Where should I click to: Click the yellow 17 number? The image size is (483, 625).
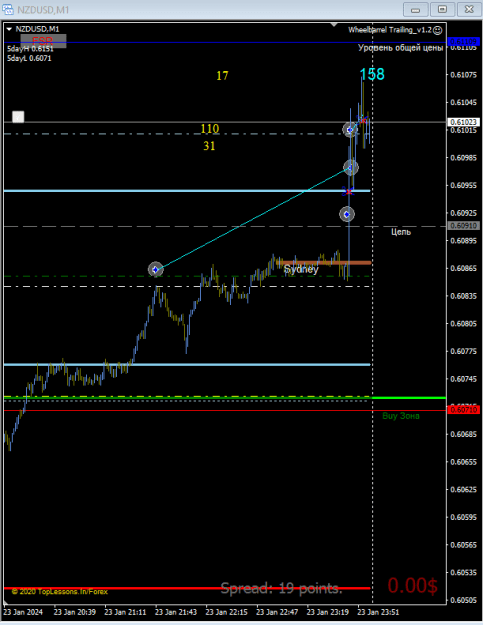(222, 76)
